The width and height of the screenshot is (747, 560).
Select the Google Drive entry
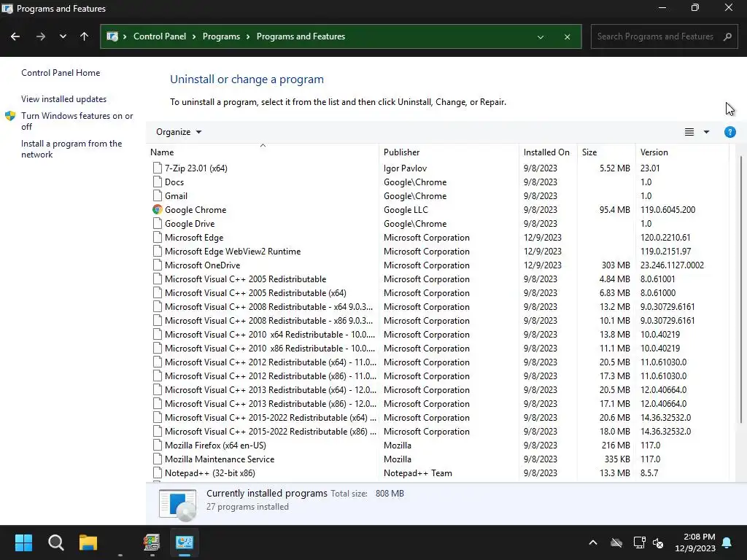click(189, 223)
